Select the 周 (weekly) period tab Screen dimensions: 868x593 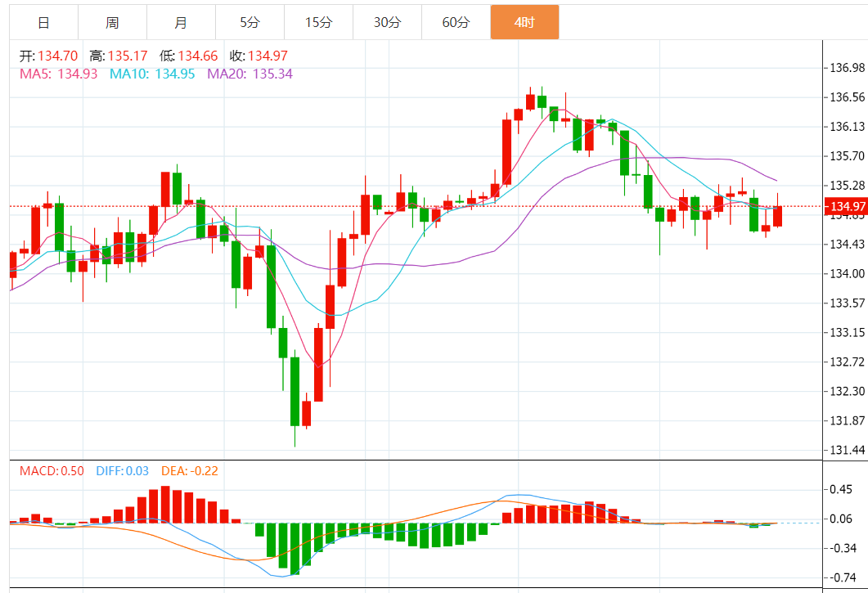[x=112, y=22]
